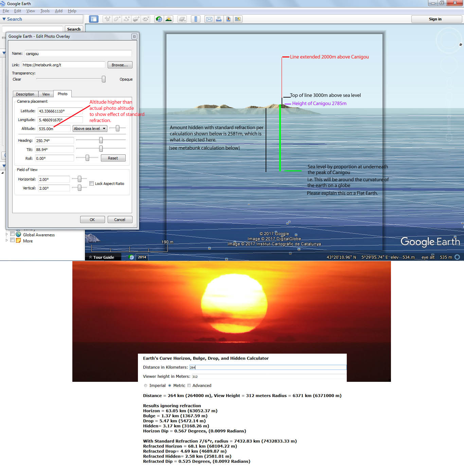Click the Vertical field of view slider
This screenshot has height=476, width=464.
79,188
